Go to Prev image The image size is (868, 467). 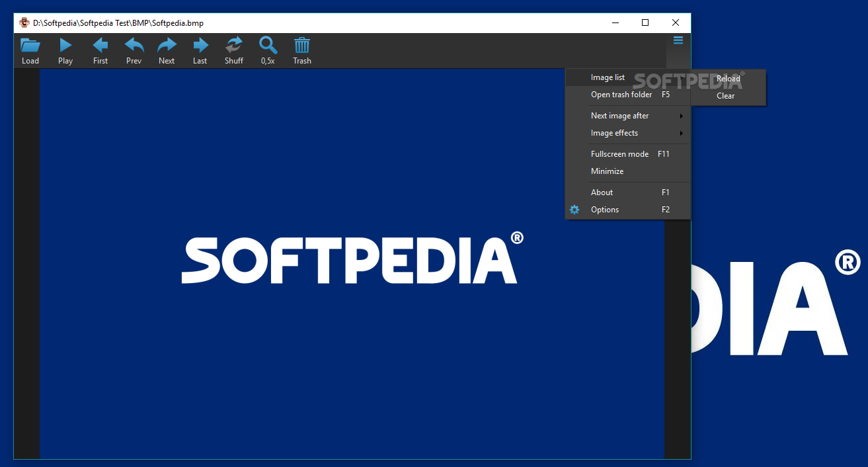[x=134, y=51]
